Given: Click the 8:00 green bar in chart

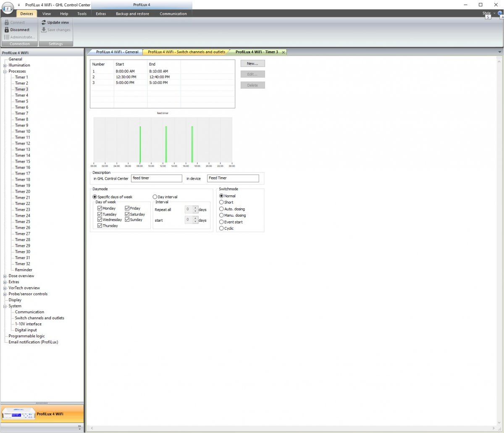Looking at the screenshot, I should point(140,144).
